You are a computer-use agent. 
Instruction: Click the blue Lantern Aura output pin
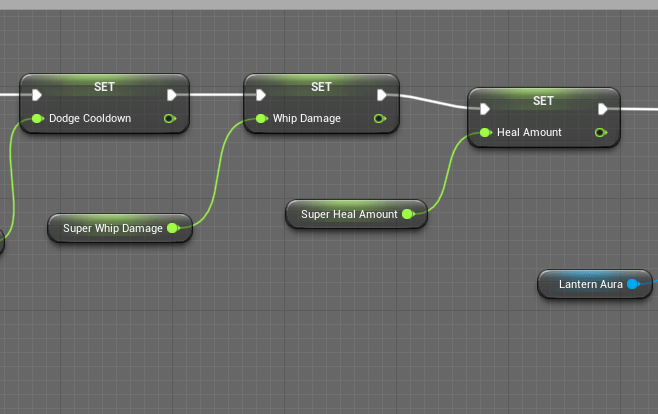pyautogui.click(x=633, y=284)
